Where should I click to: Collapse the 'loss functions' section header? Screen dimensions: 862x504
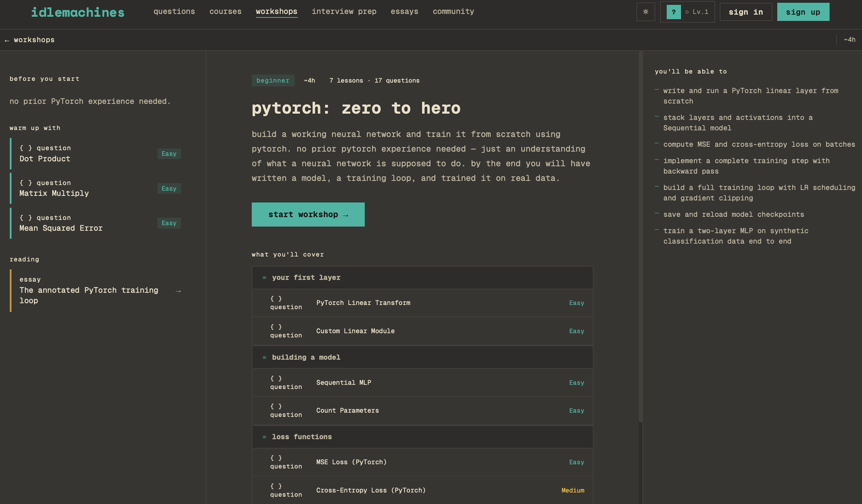422,437
